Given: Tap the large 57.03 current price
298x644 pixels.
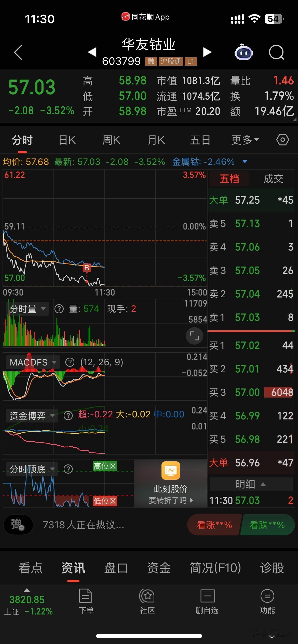Looking at the screenshot, I should tap(32, 87).
